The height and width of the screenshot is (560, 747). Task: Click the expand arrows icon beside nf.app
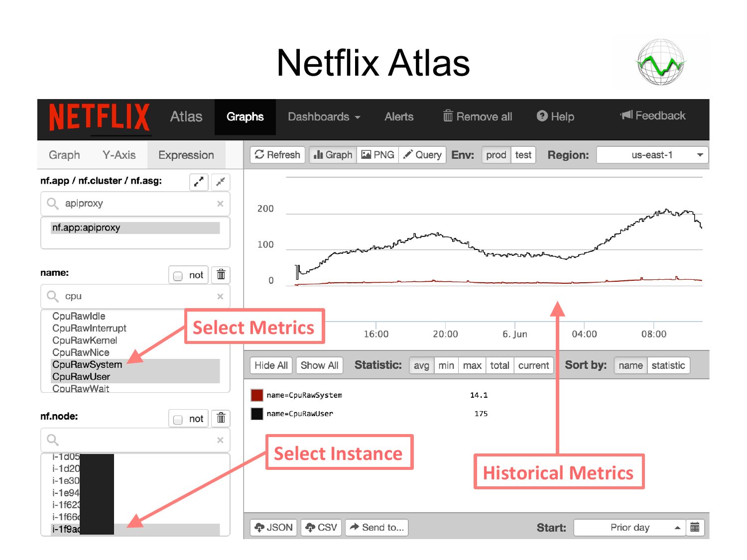199,182
